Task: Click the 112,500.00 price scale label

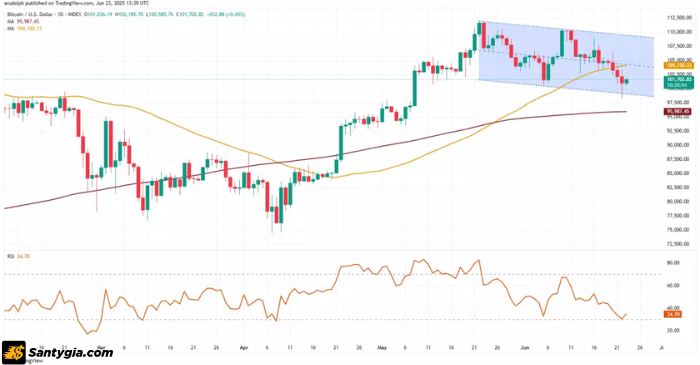Action: tap(679, 18)
